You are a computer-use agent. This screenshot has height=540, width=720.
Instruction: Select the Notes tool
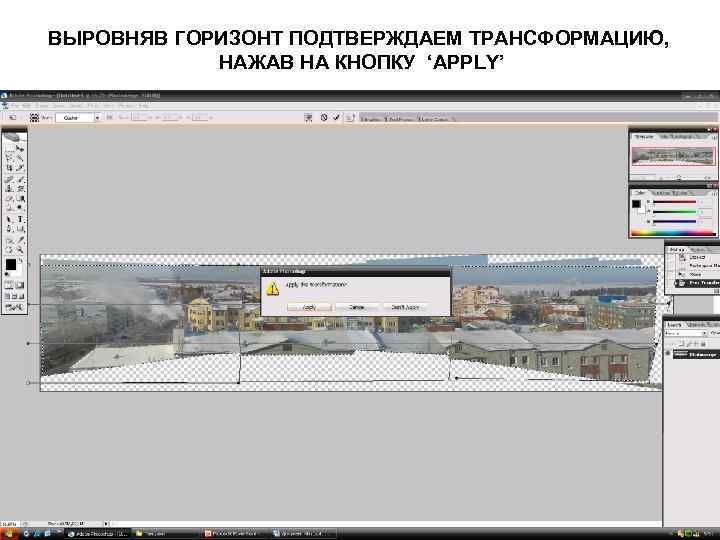tap(9, 240)
